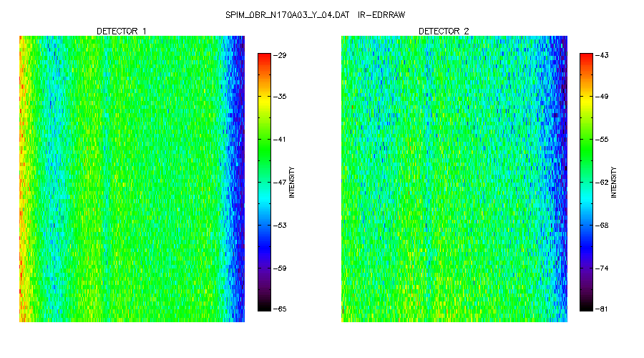Screen dimensions: 644x358
Task: Click the -29 tick label
Action: tap(280, 55)
